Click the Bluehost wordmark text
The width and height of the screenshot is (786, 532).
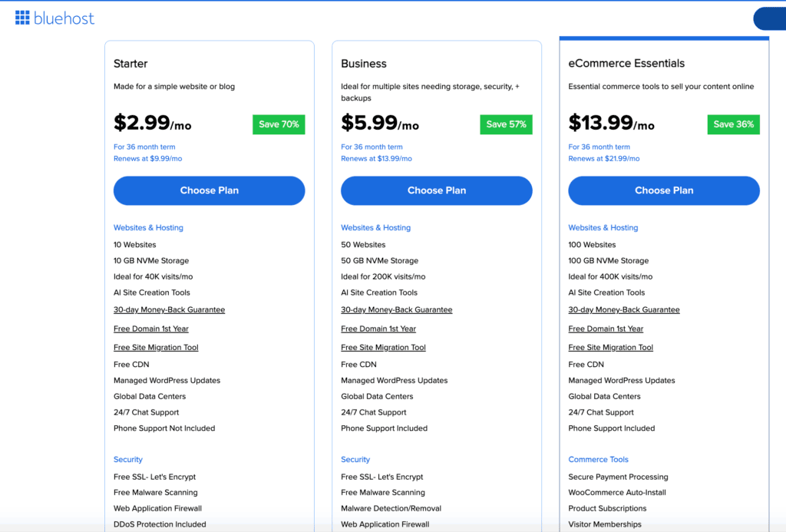coord(64,18)
